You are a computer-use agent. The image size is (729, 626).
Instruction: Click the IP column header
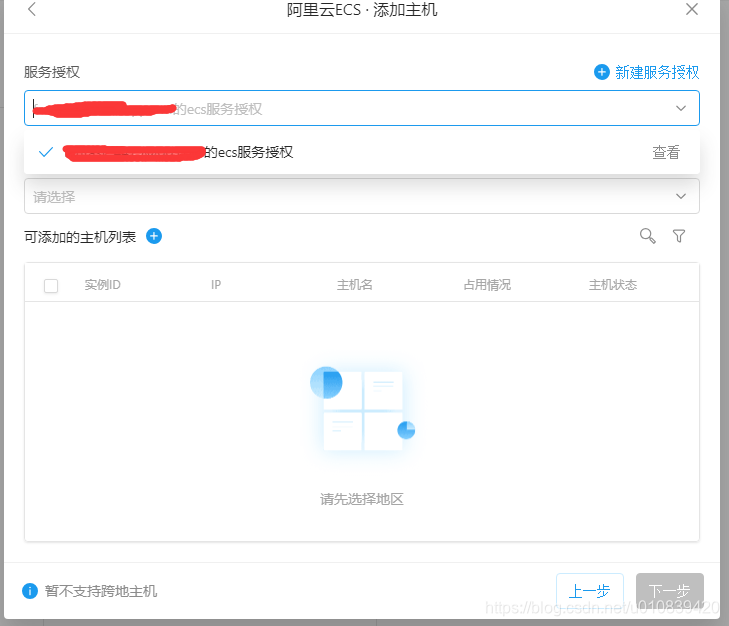tap(216, 285)
